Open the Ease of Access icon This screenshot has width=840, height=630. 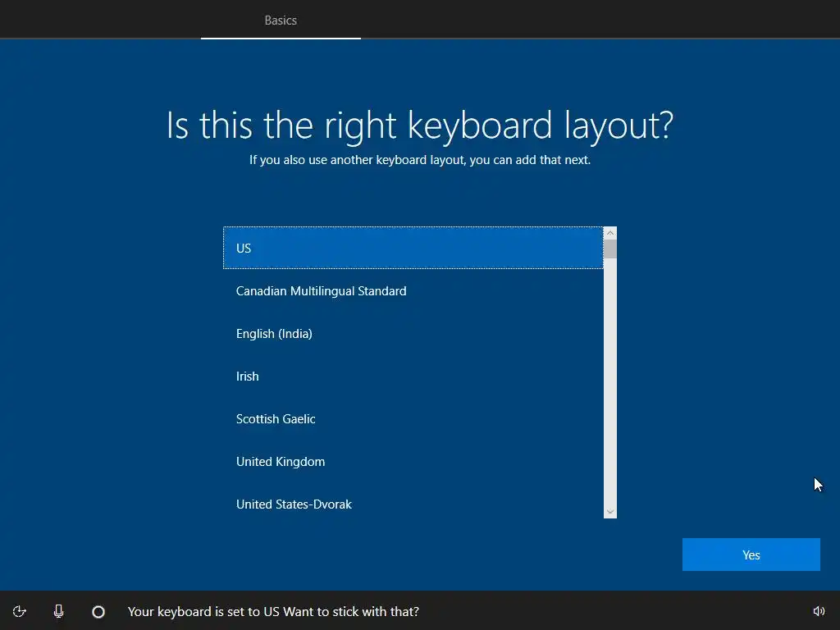(20, 611)
